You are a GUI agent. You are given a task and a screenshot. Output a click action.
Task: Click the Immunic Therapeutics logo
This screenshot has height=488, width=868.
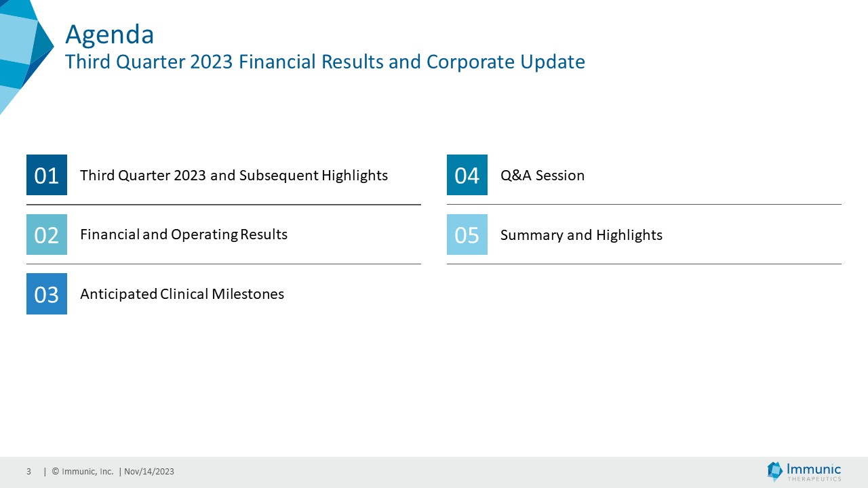[x=804, y=471]
